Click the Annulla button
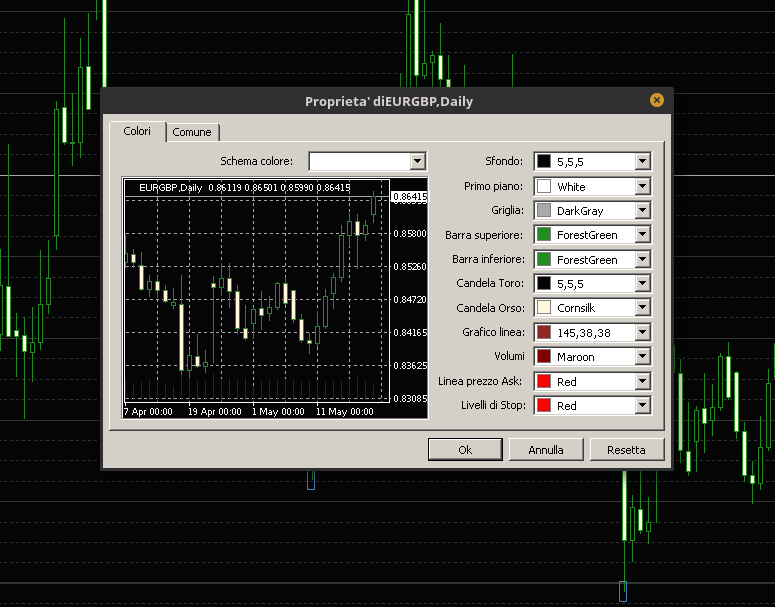 click(x=546, y=450)
